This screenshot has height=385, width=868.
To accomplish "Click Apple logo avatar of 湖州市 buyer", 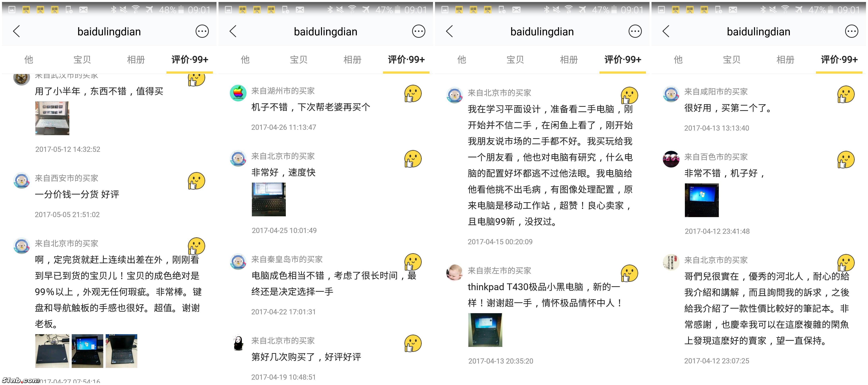I will click(238, 93).
